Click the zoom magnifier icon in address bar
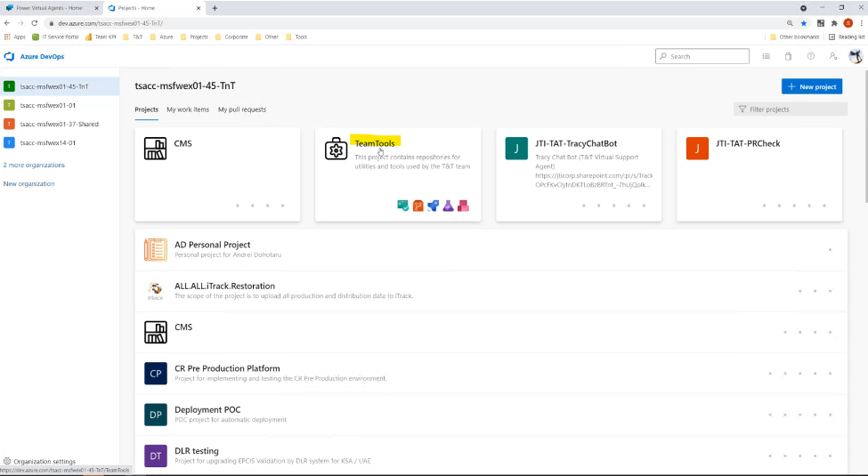 click(790, 23)
